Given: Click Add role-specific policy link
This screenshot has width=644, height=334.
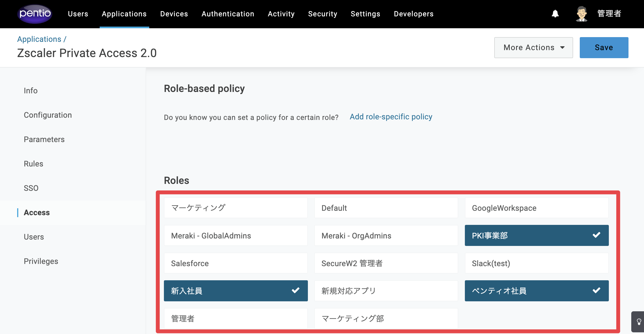Looking at the screenshot, I should click(391, 117).
